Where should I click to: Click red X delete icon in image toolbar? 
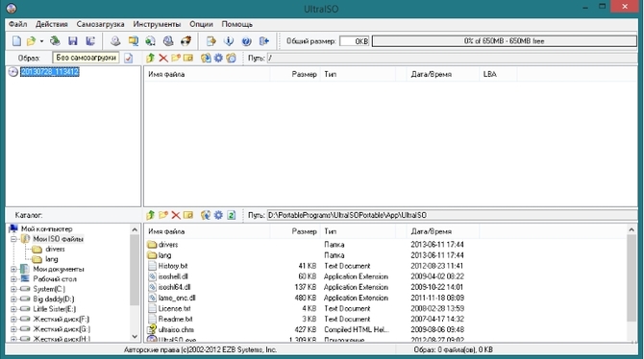tap(163, 58)
